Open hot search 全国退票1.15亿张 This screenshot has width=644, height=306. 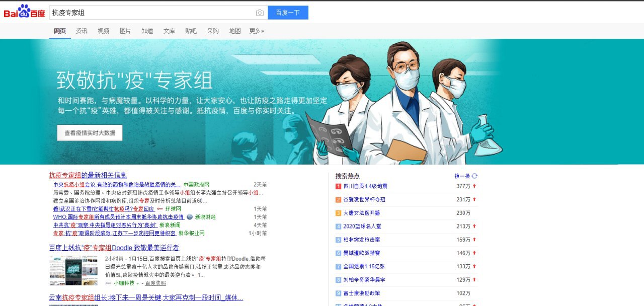tap(364, 266)
